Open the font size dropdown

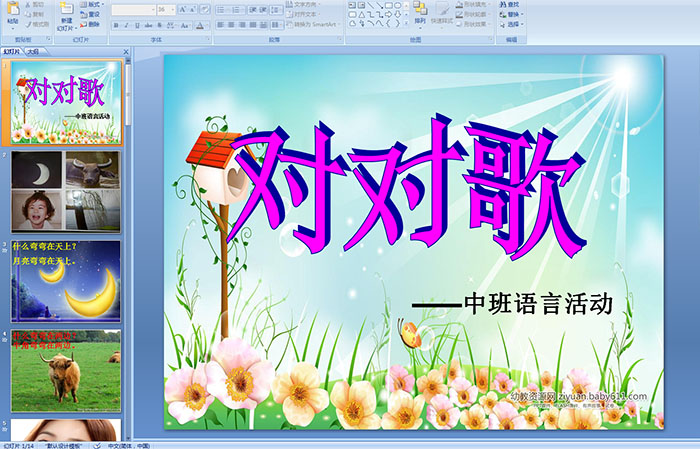[173, 9]
